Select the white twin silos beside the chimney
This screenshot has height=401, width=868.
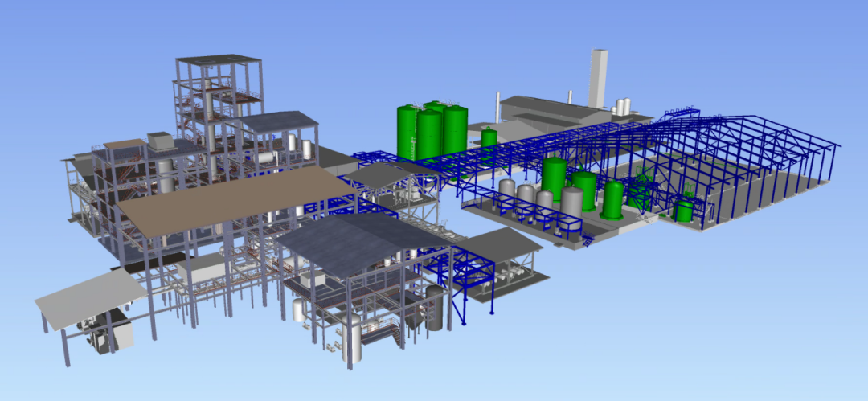coord(622,106)
